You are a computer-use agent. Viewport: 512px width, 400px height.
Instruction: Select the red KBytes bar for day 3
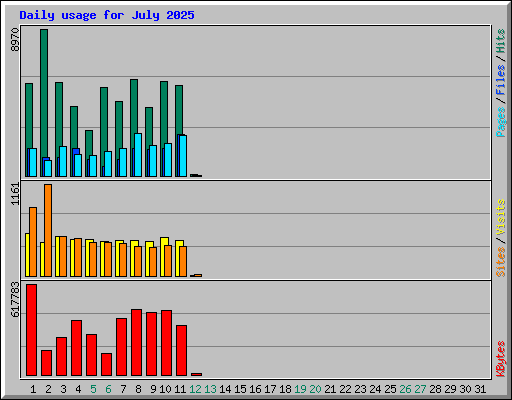(62, 357)
